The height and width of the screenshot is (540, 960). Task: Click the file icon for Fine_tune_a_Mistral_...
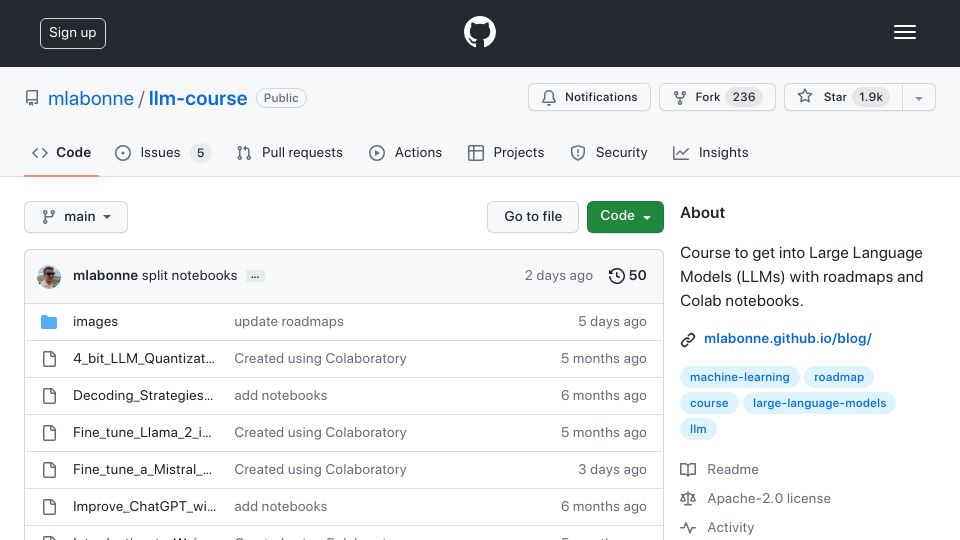pos(50,470)
